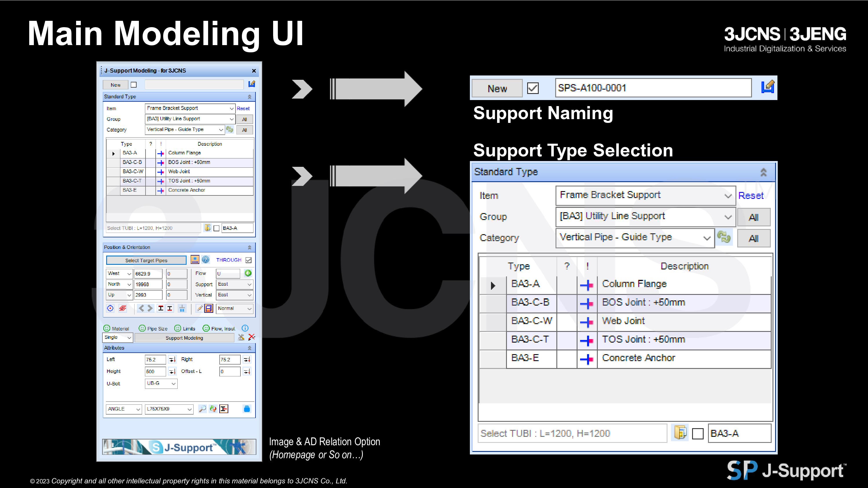Click the blue circle target icon

[x=110, y=308]
